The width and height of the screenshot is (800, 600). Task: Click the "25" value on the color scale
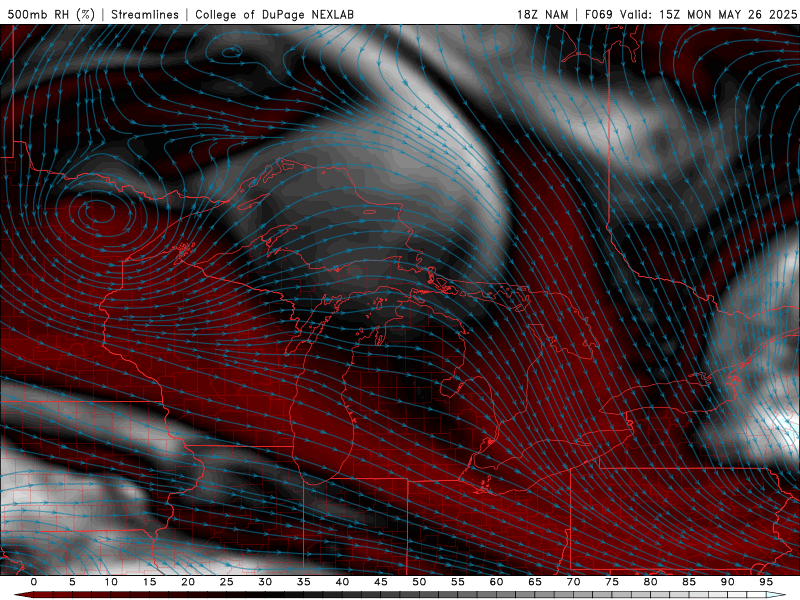point(227,582)
